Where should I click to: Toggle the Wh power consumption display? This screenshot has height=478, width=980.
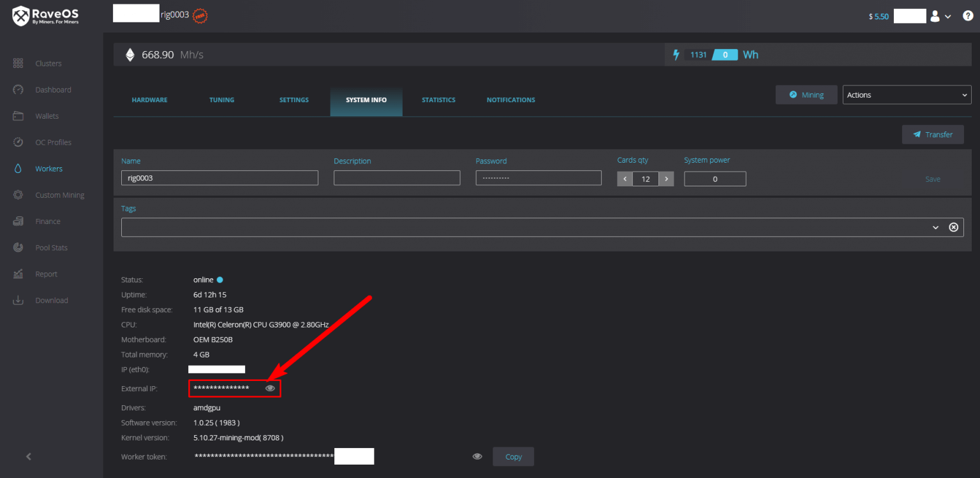[725, 54]
